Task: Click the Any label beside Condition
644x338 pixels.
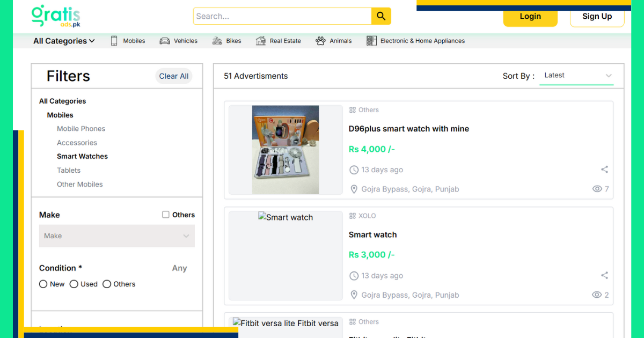Action: click(x=180, y=268)
